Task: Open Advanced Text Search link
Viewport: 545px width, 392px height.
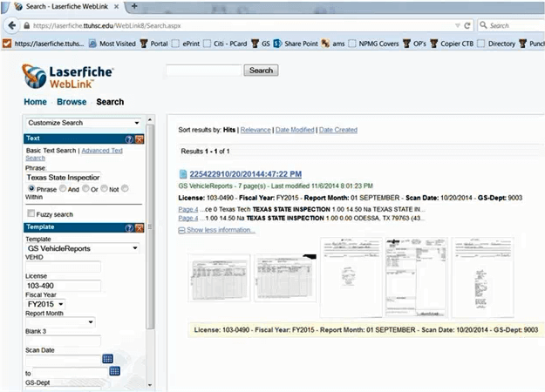Action: coord(102,151)
